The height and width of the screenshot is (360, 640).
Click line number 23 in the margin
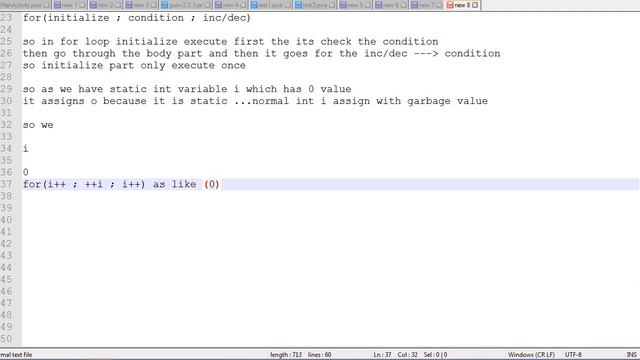6,18
